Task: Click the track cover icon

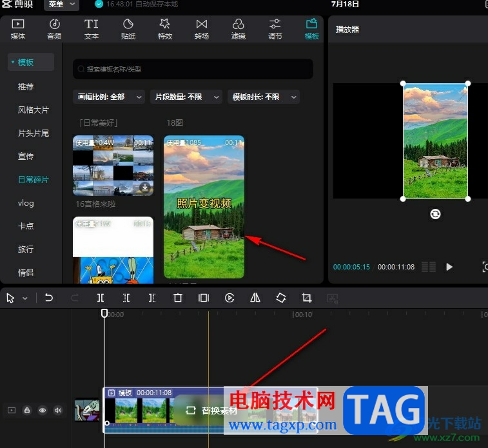Action: pos(12,411)
